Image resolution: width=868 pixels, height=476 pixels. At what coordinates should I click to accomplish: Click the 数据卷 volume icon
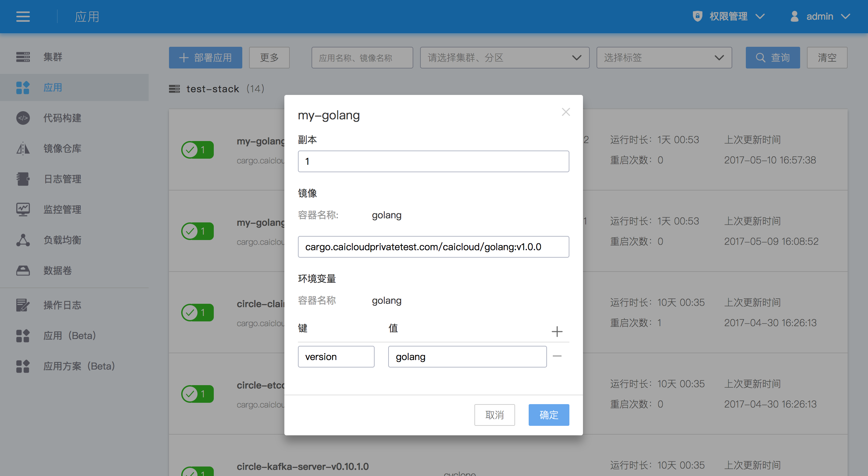(x=23, y=271)
